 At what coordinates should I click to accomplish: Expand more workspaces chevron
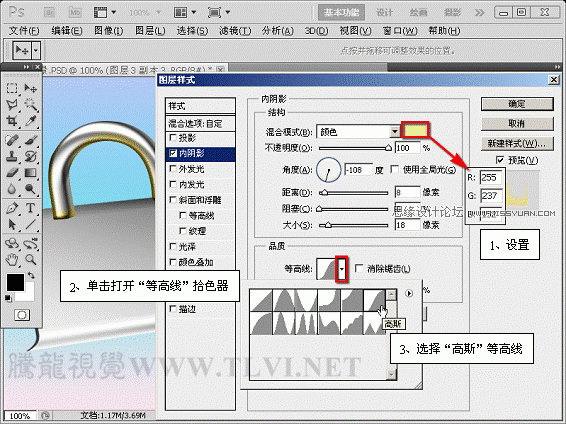479,13
